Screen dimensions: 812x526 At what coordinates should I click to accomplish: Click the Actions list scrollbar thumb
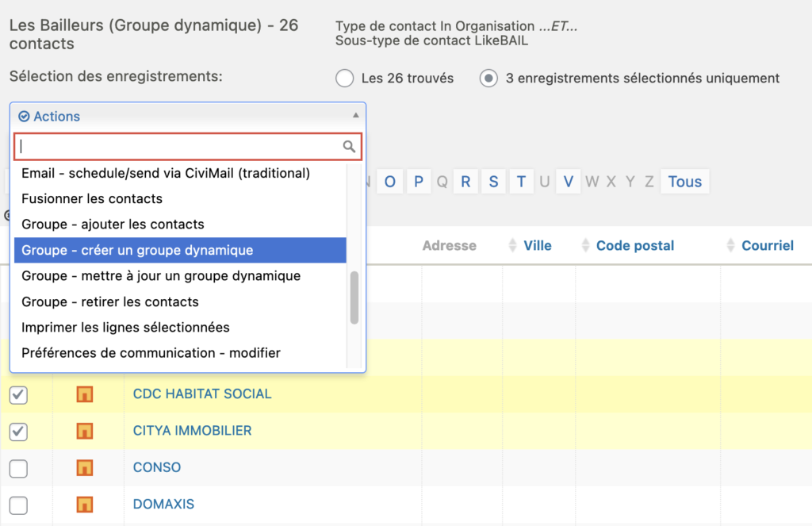(354, 298)
